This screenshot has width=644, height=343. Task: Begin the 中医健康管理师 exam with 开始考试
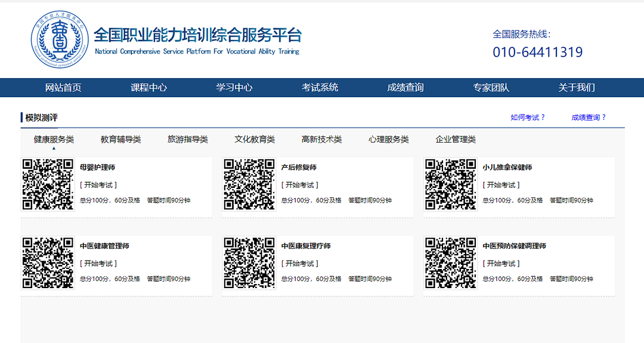(98, 263)
